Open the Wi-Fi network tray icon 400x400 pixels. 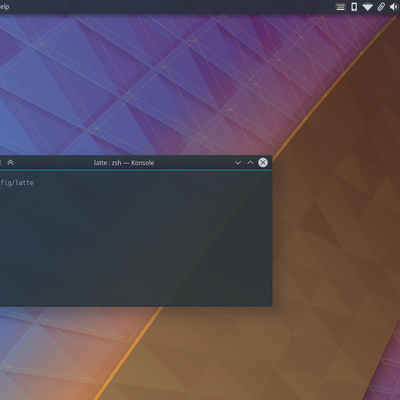coord(368,7)
